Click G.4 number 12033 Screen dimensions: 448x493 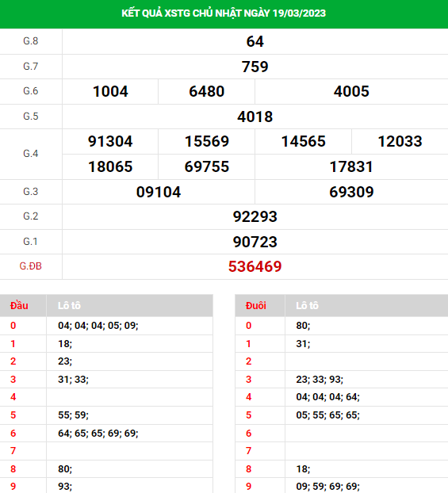click(400, 141)
